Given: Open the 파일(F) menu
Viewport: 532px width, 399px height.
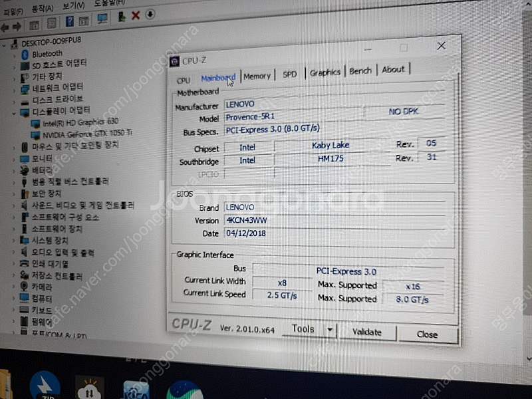Looking at the screenshot, I should point(13,12).
